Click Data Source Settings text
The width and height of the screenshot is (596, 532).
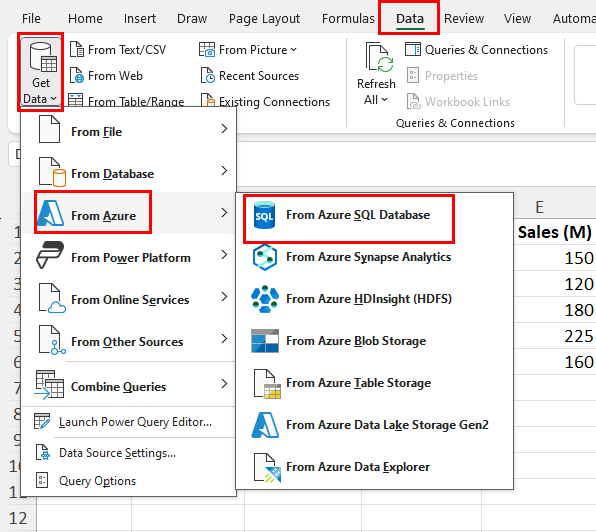117,453
